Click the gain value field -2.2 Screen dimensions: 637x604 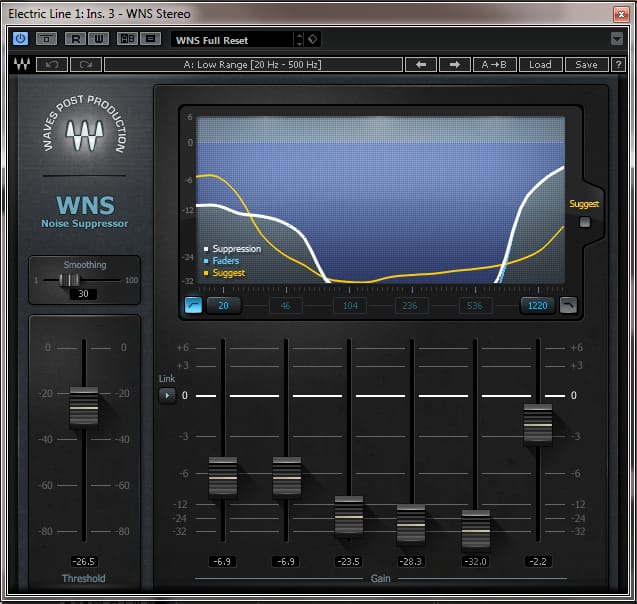(538, 562)
